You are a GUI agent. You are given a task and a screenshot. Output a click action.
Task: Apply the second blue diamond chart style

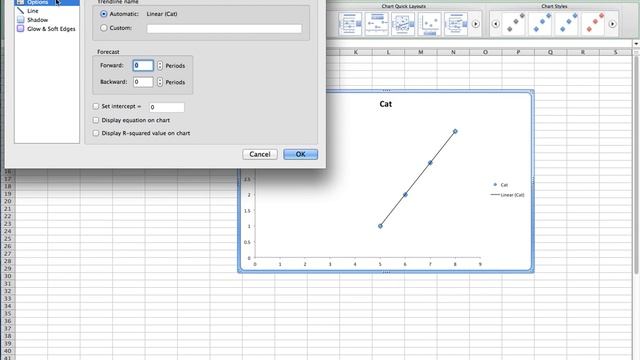[569, 23]
